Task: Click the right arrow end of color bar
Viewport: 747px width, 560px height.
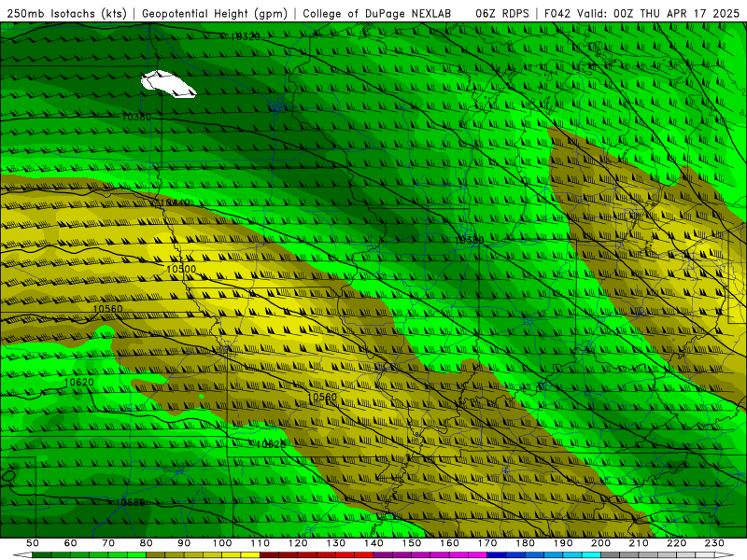Action: (x=725, y=555)
